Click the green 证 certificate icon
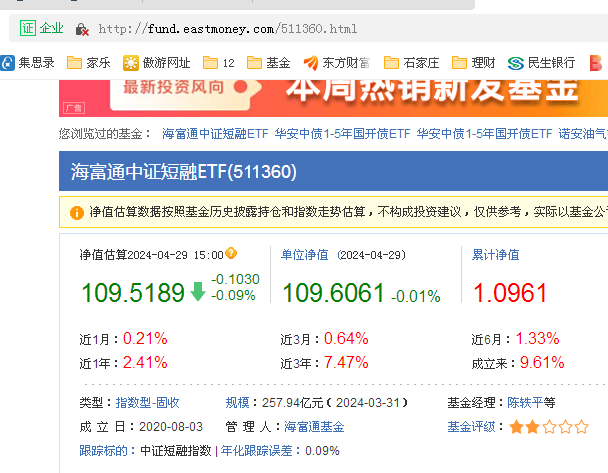608x473 pixels. 28,28
